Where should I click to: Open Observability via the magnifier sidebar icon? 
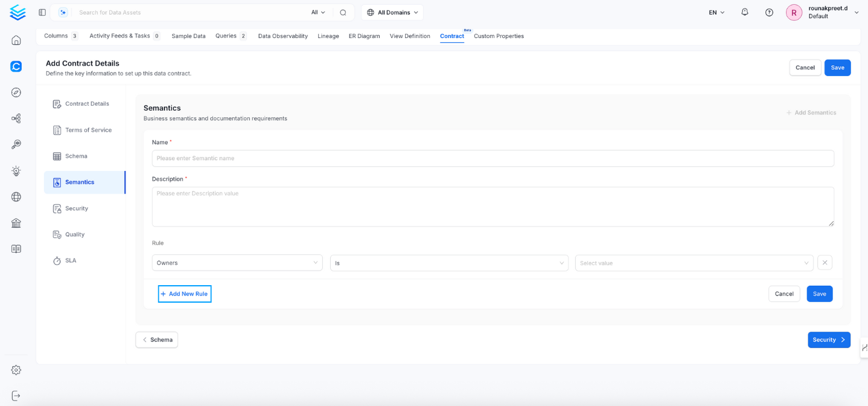coord(16,144)
